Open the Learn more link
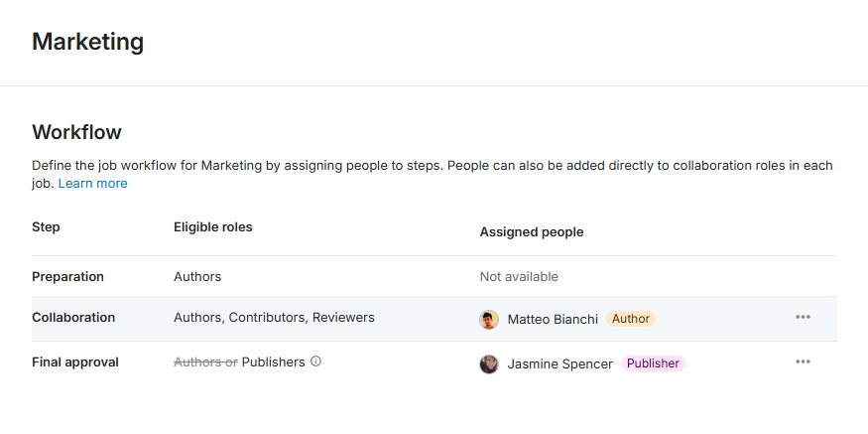Viewport: 868px width, 434px height. click(92, 184)
